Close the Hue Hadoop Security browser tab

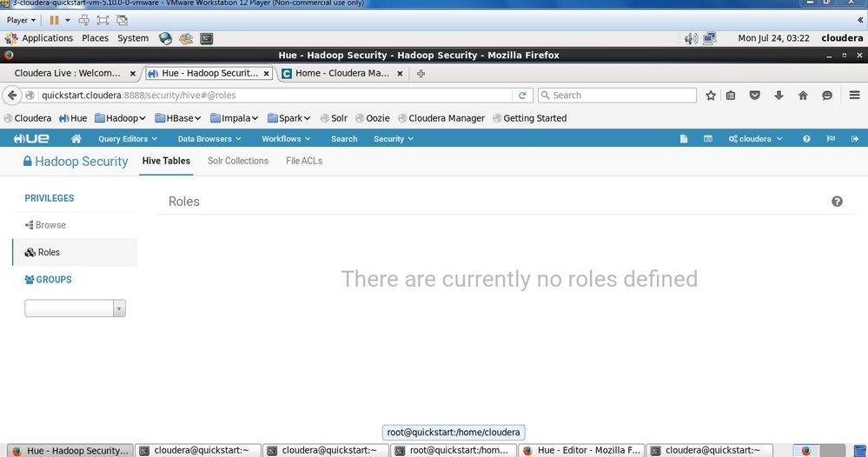tap(266, 73)
